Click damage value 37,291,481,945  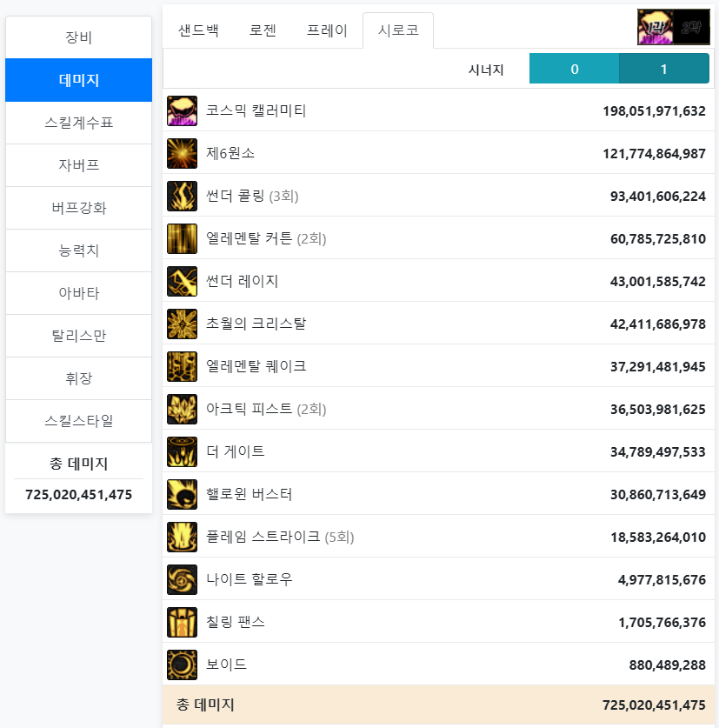pyautogui.click(x=658, y=367)
